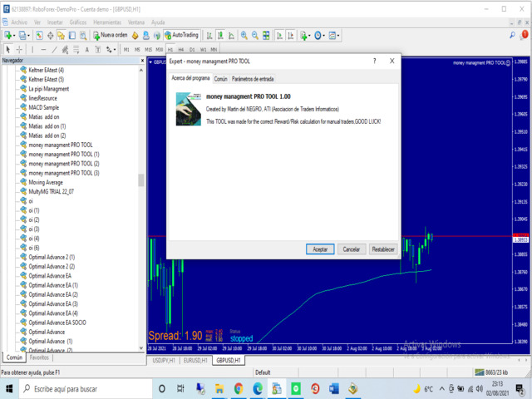The image size is (532, 399).
Task: Toggle the Navigator panel toolbar icon
Action: [61, 35]
